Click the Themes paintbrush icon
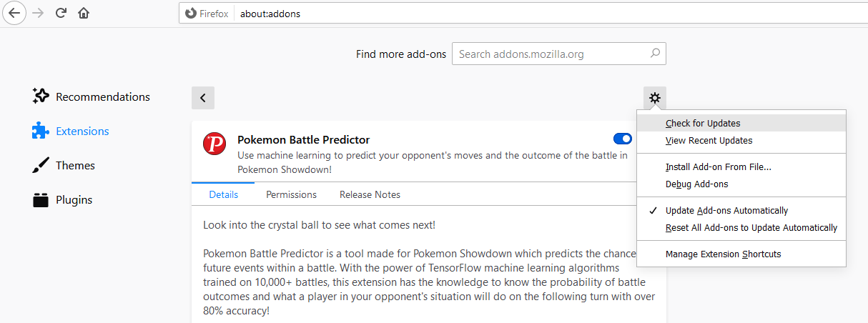 41,165
